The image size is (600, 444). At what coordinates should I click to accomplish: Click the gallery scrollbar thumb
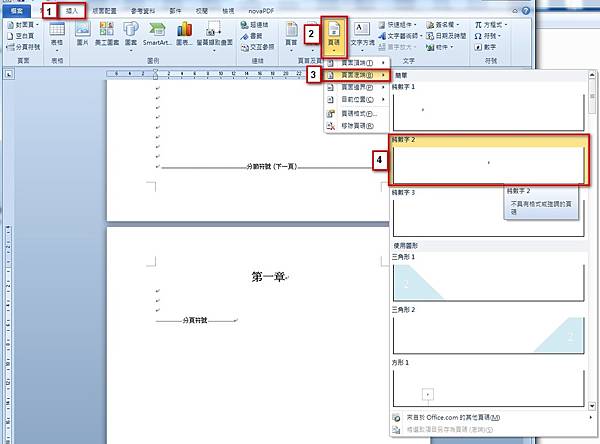592,96
